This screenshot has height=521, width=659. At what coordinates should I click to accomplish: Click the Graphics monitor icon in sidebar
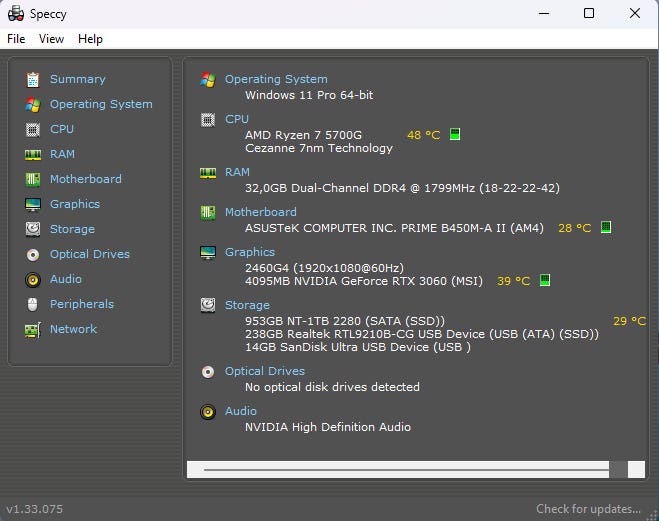(33, 205)
